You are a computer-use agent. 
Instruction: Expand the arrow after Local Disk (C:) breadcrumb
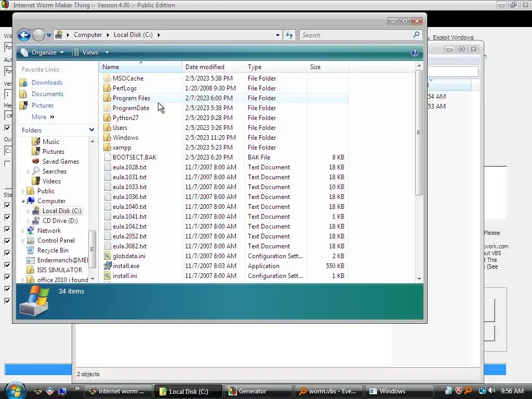[158, 35]
